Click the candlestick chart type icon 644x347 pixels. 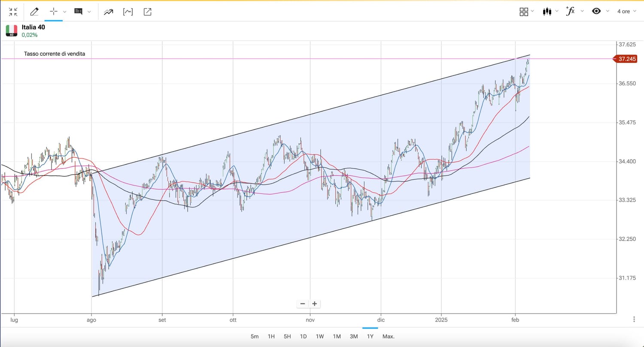pos(547,12)
